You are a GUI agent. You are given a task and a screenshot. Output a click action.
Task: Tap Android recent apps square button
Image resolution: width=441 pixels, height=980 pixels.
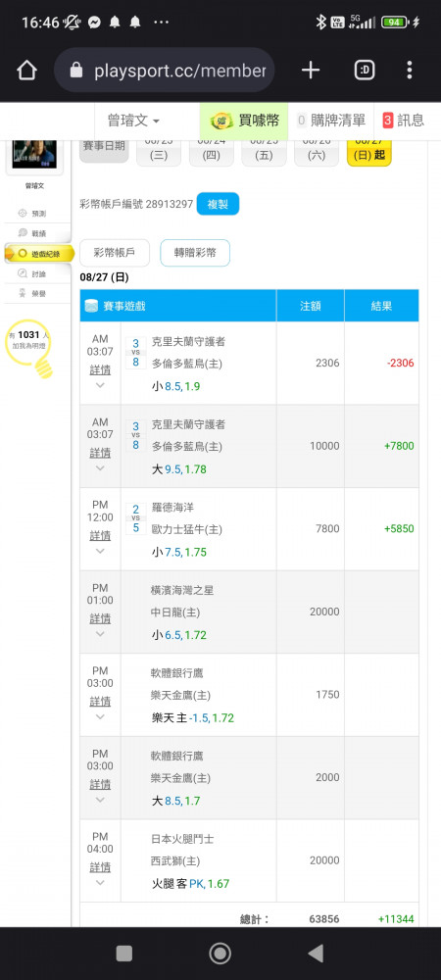point(124,954)
